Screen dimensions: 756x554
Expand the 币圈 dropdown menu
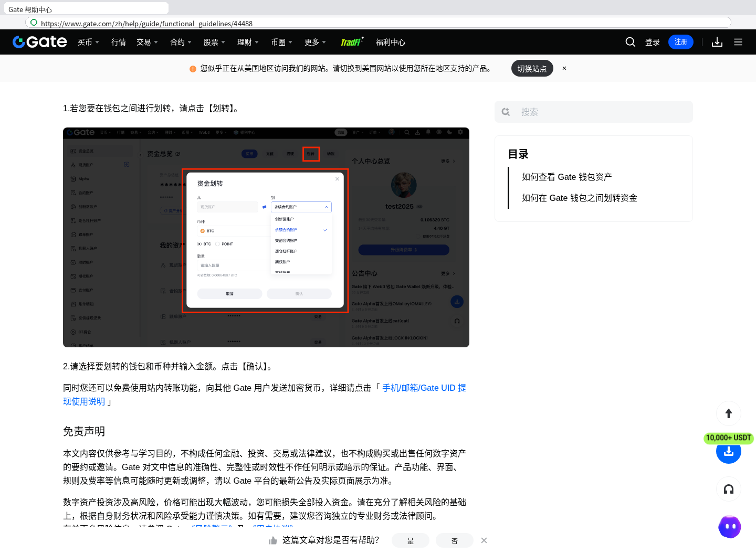pyautogui.click(x=281, y=42)
